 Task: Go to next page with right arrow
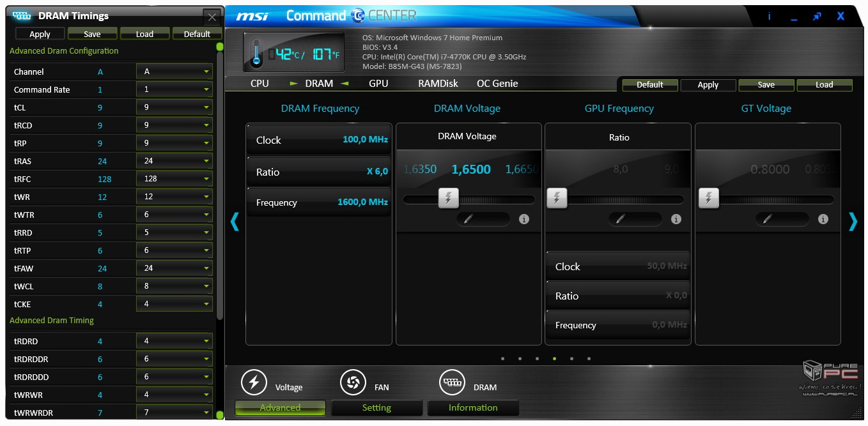tap(853, 222)
